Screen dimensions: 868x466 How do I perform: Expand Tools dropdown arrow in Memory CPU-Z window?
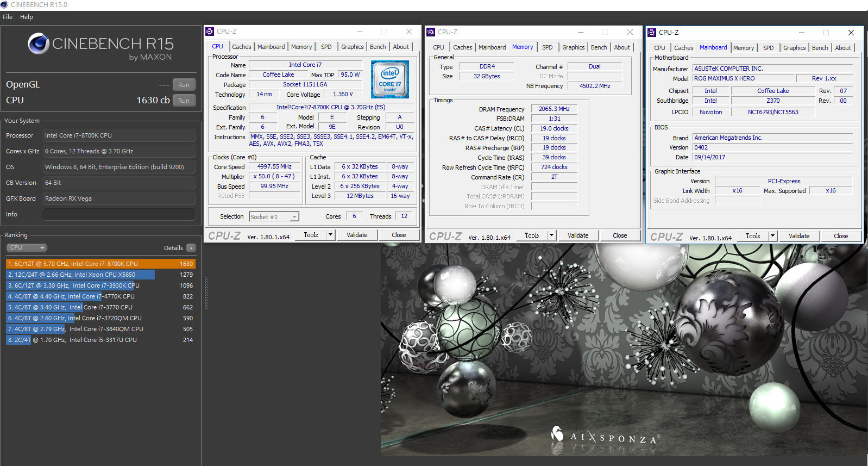point(551,235)
